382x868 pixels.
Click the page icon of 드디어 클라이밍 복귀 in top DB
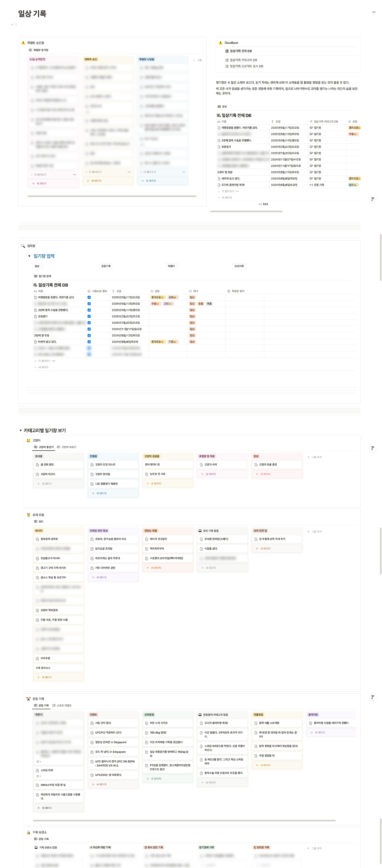219,185
